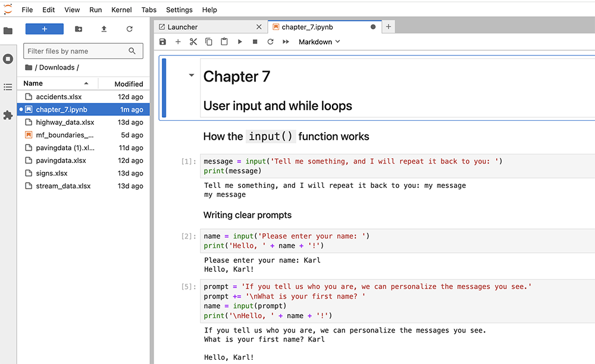Select stream_data.xlsx file

pyautogui.click(x=83, y=186)
